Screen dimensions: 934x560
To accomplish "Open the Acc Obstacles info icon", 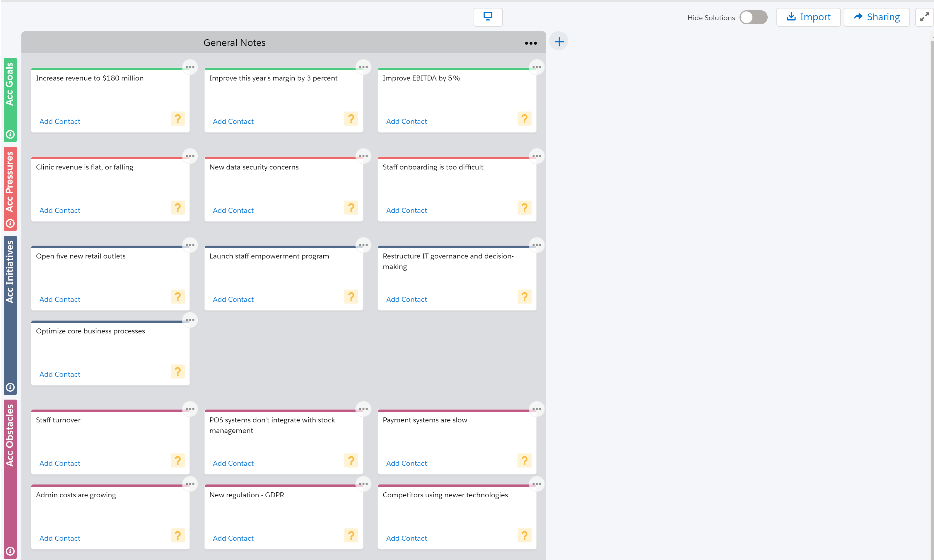I will [10, 551].
